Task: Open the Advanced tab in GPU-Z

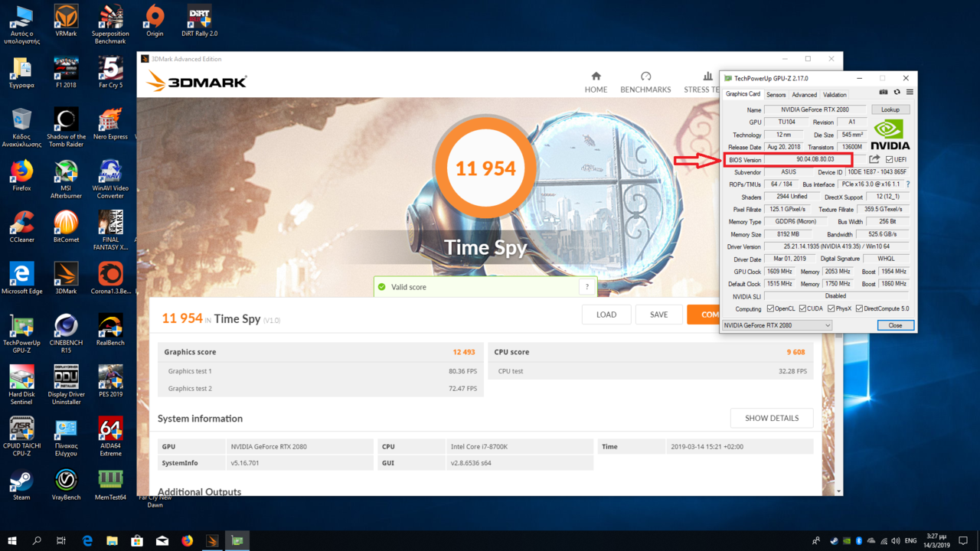Action: click(804, 95)
